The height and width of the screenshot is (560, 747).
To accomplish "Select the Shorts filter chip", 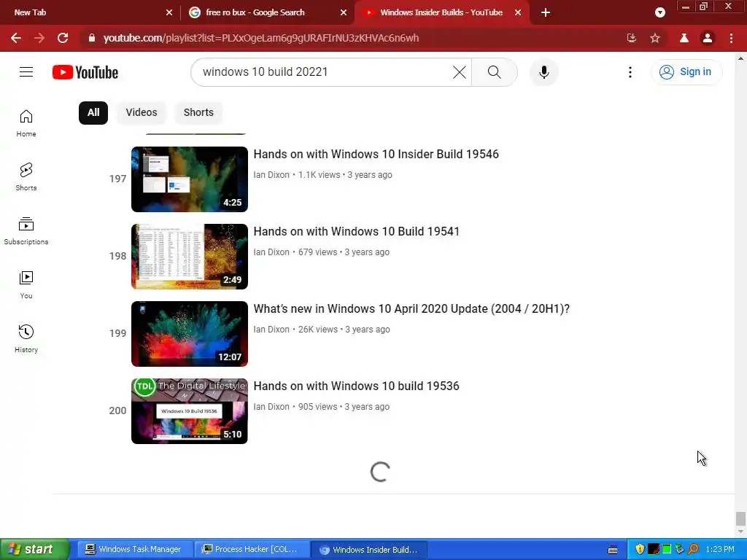I will pyautogui.click(x=198, y=113).
